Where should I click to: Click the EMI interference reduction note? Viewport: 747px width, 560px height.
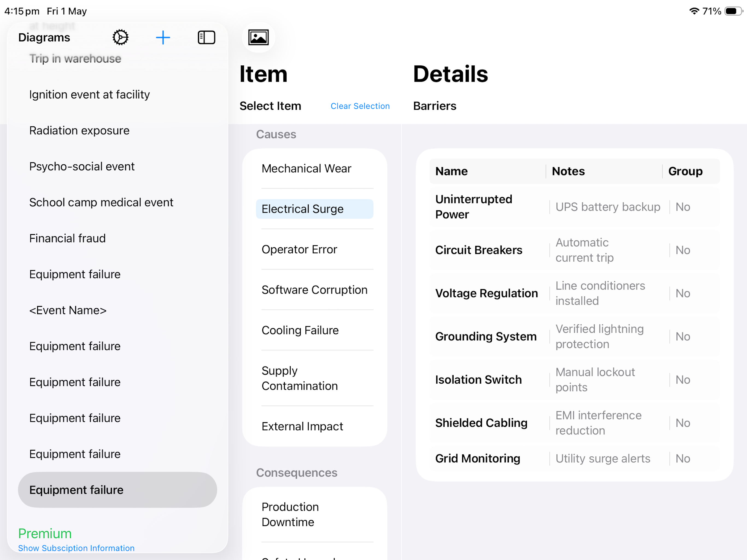point(599,423)
